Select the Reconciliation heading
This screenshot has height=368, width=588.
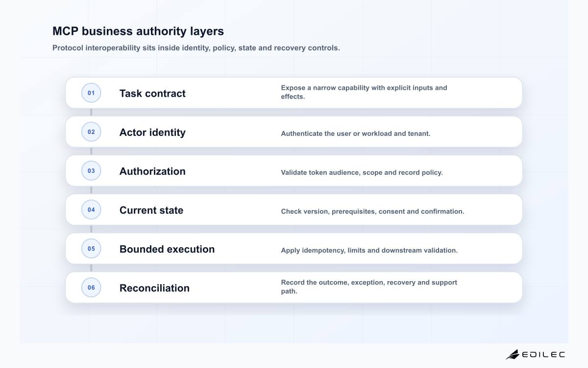coord(154,288)
